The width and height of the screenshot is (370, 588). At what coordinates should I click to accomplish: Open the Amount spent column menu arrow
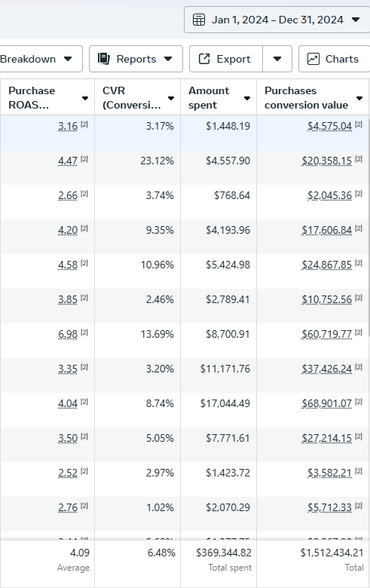click(x=247, y=98)
